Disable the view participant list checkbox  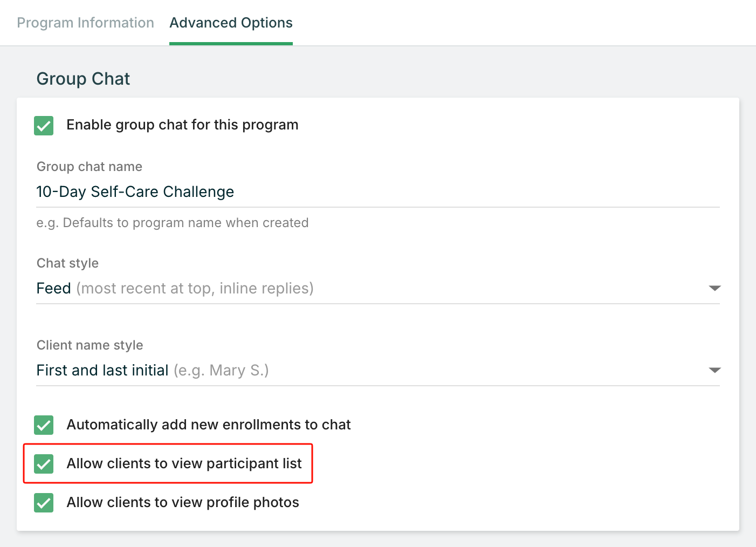tap(44, 464)
